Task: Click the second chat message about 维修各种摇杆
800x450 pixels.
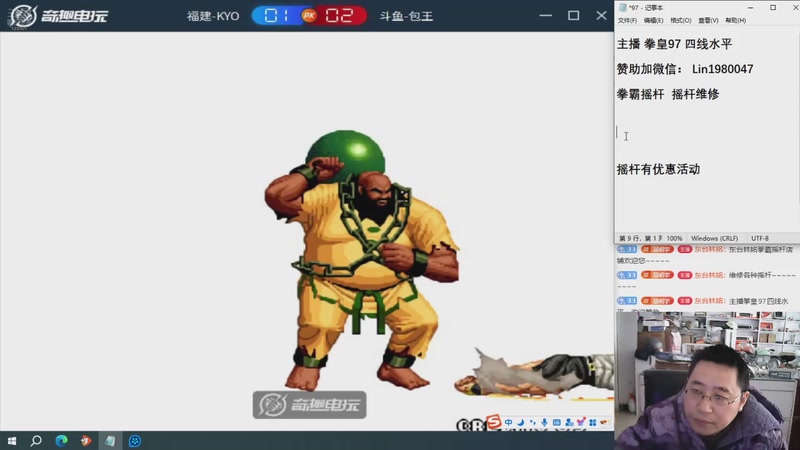Action: (x=706, y=280)
